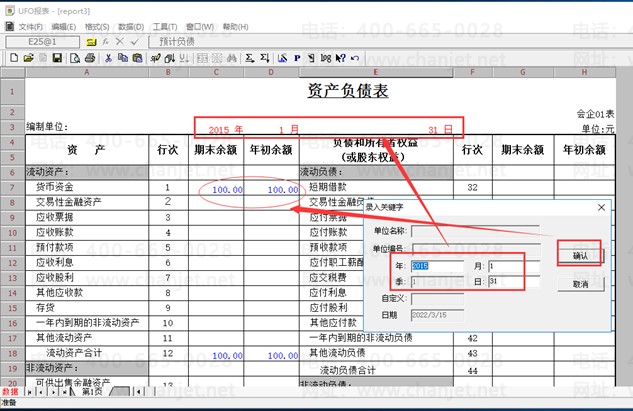Open the 数据(D) menu
Viewport: 633px width, 411px height.
(131, 27)
